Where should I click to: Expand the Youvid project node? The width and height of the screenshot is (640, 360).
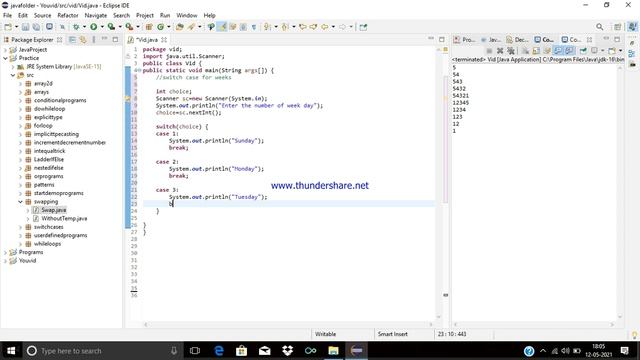[5, 261]
